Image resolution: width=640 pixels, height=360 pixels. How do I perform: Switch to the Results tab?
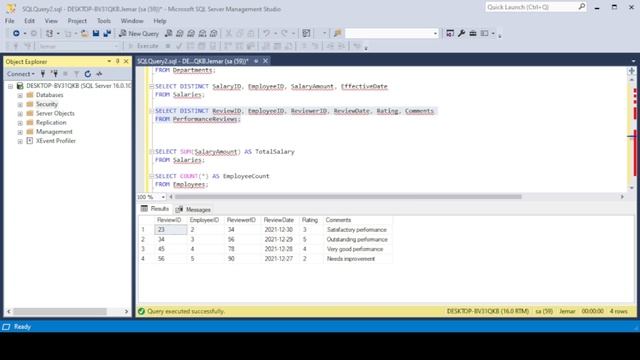coord(155,209)
